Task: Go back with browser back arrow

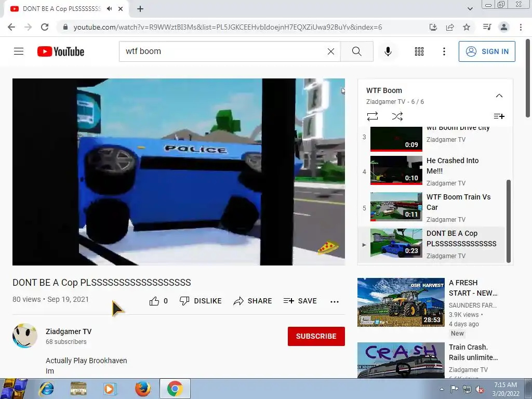Action: click(x=11, y=27)
